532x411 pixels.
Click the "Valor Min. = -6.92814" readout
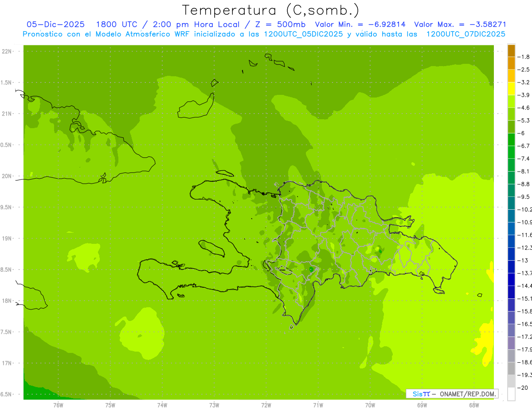(360, 24)
